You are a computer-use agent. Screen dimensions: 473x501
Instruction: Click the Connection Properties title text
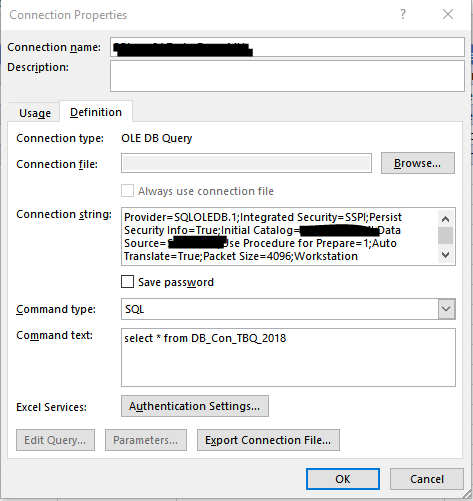pyautogui.click(x=68, y=15)
